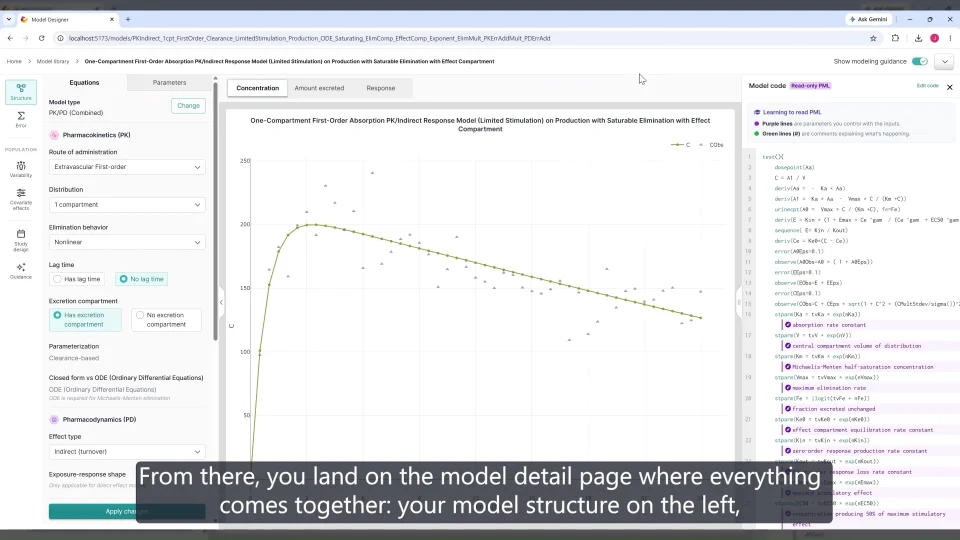Click the fraction excreted unchanged info marker

pos(788,408)
